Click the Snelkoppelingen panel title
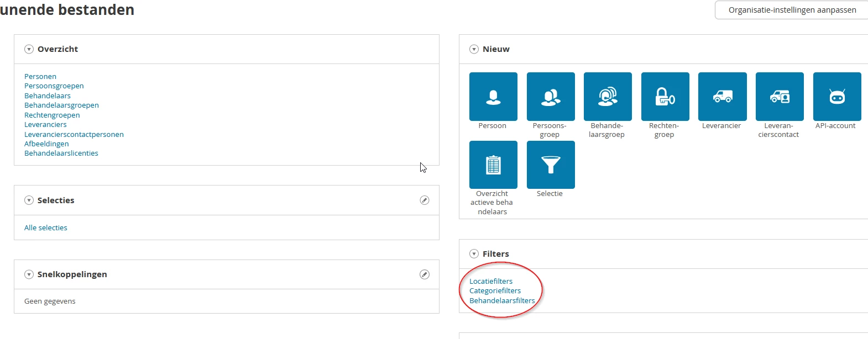868x339 pixels. (x=72, y=274)
